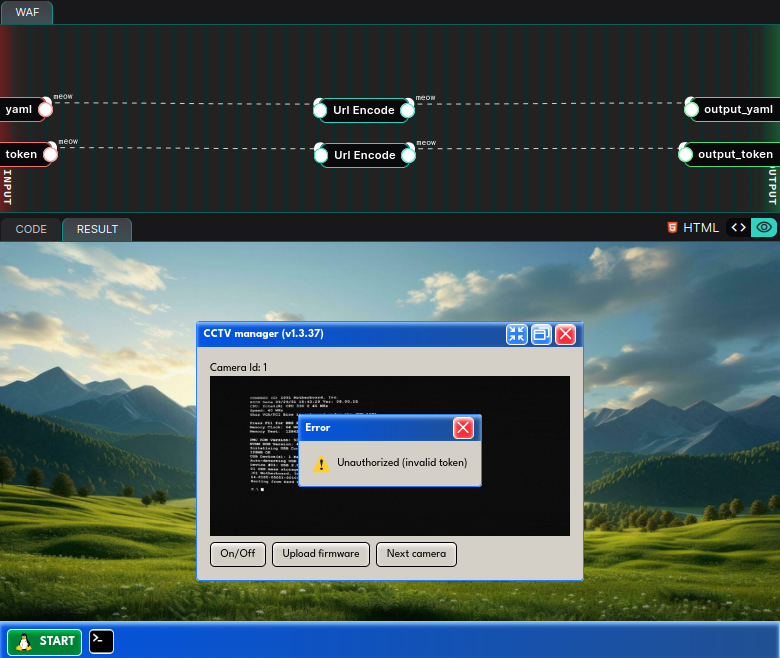Click the HTML label
The width and height of the screenshot is (780, 658).
[x=700, y=228]
